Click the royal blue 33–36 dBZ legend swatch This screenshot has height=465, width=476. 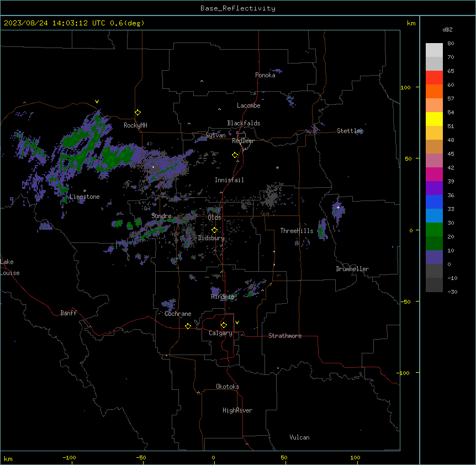click(x=434, y=202)
